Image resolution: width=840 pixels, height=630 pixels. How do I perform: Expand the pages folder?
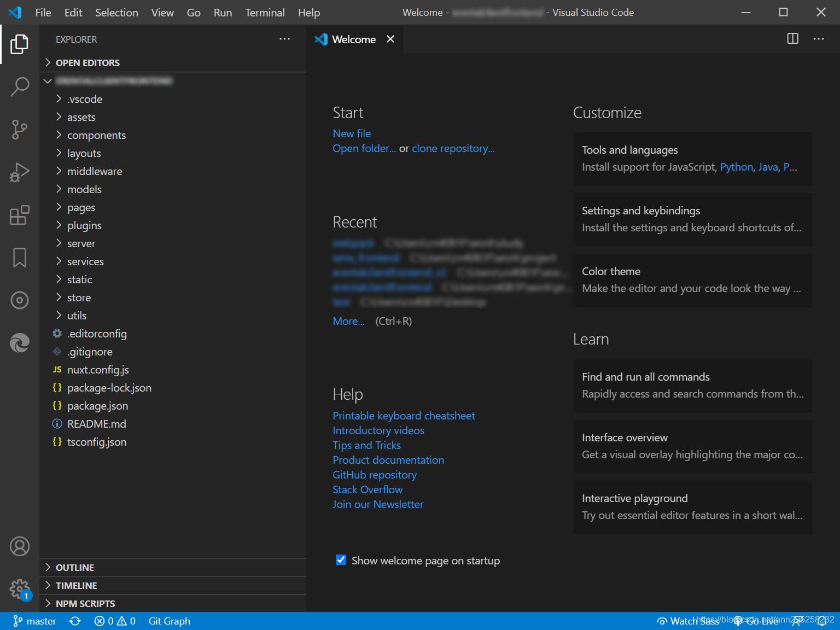(173, 207)
